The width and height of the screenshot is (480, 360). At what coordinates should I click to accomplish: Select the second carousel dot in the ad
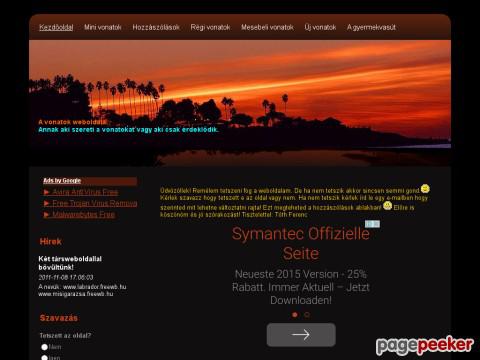click(x=307, y=315)
